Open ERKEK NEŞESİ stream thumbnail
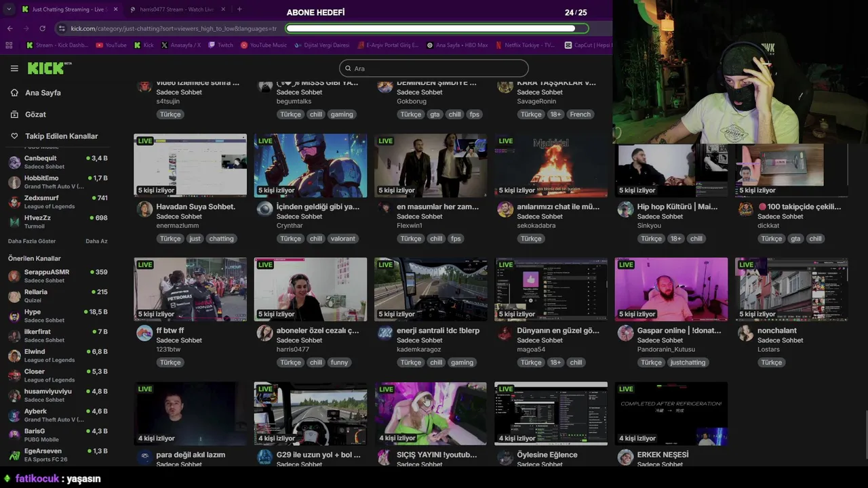The width and height of the screenshot is (868, 488). (x=671, y=413)
